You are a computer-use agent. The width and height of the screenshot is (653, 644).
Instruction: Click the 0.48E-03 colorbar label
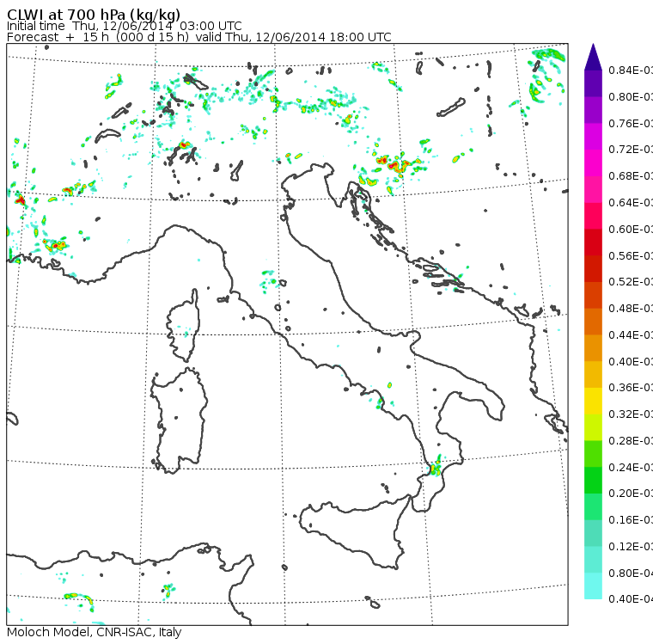point(631,309)
